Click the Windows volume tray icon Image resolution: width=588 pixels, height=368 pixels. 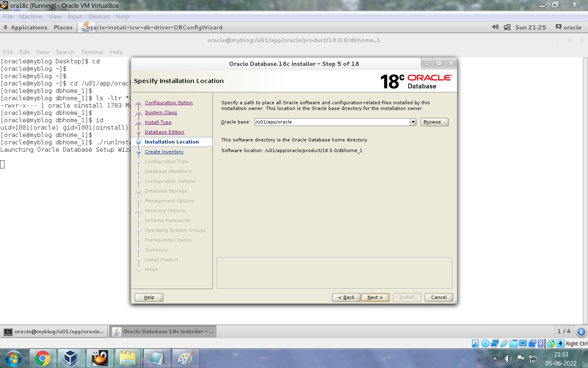[508, 359]
